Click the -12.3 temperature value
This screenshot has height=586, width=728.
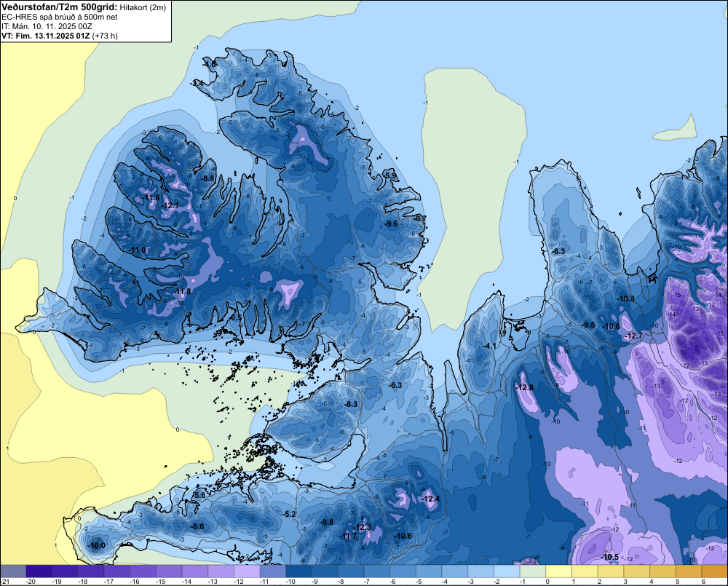tap(363, 528)
